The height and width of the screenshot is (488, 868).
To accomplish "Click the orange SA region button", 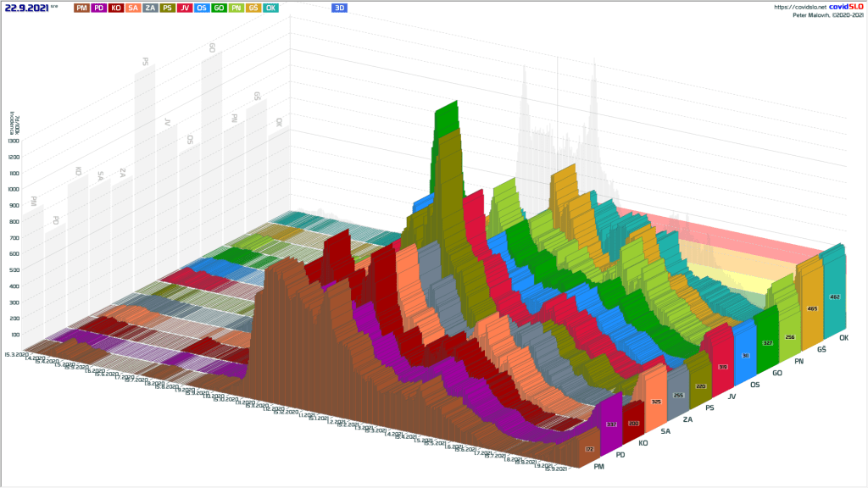I will coord(133,8).
